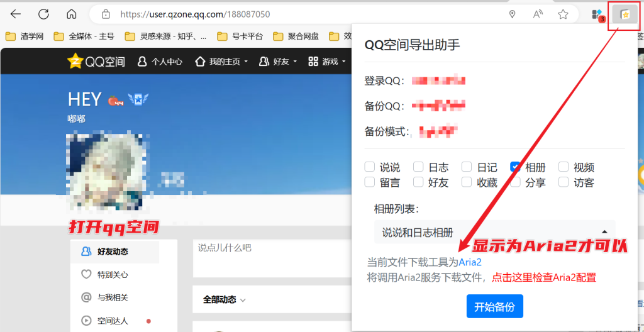The width and height of the screenshot is (644, 332).
Task: Click the Aria2 download tool link
Action: point(470,262)
